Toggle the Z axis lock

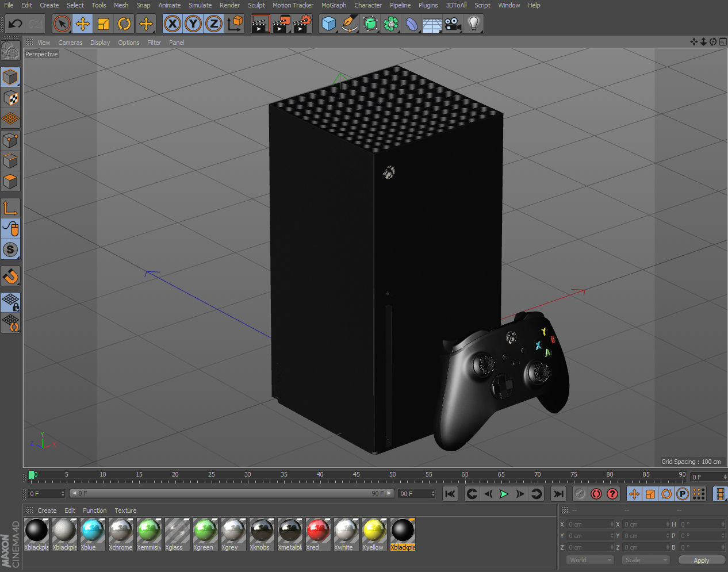214,24
